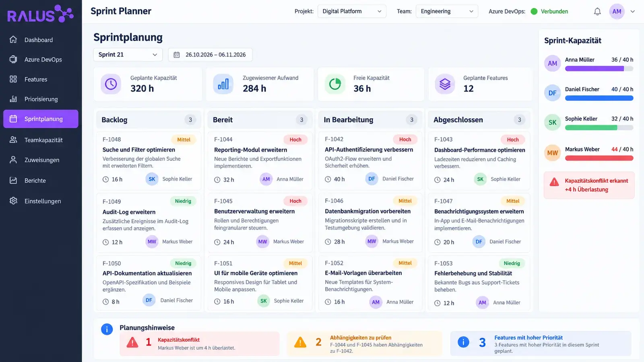The width and height of the screenshot is (644, 362).
Task: Click the Berichte chart icon
Action: pos(13,180)
